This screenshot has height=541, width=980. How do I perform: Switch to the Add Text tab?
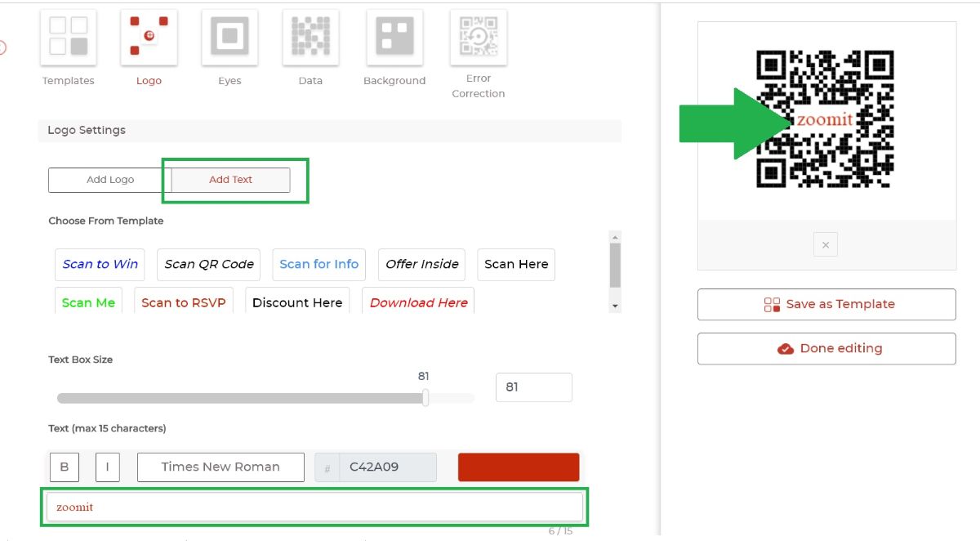(x=230, y=179)
